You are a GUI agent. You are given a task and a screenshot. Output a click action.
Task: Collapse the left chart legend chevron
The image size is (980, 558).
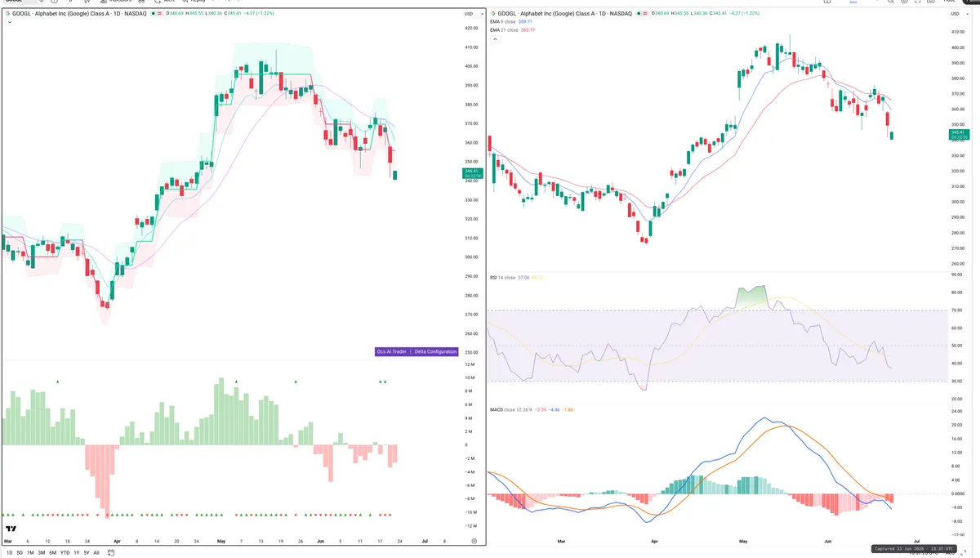[x=9, y=22]
